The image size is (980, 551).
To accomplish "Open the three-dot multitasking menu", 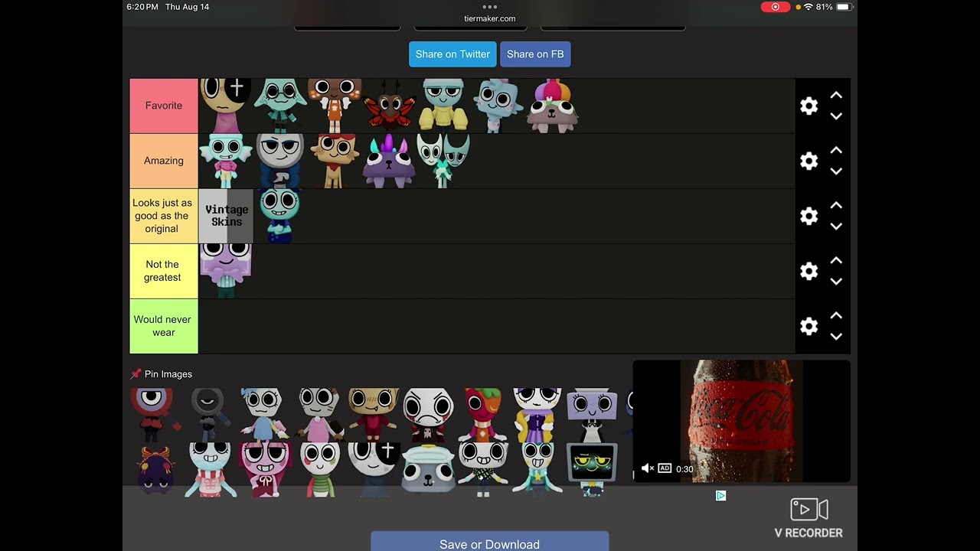I will (x=490, y=7).
